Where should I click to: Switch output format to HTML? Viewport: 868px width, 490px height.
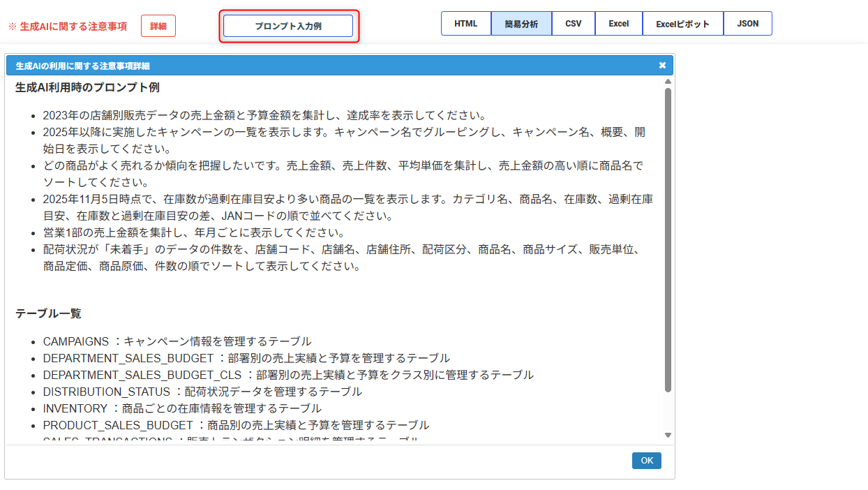tap(465, 23)
